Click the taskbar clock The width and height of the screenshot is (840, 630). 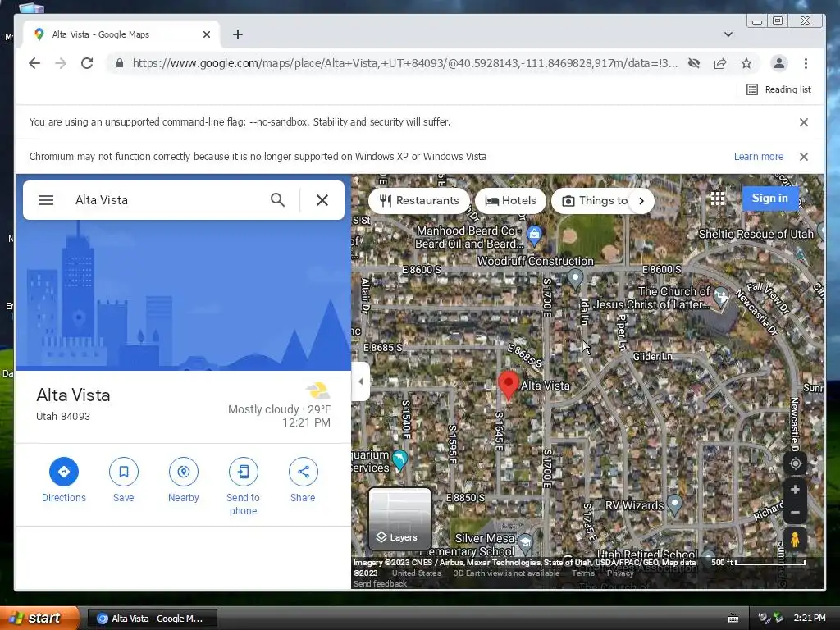[x=810, y=619]
